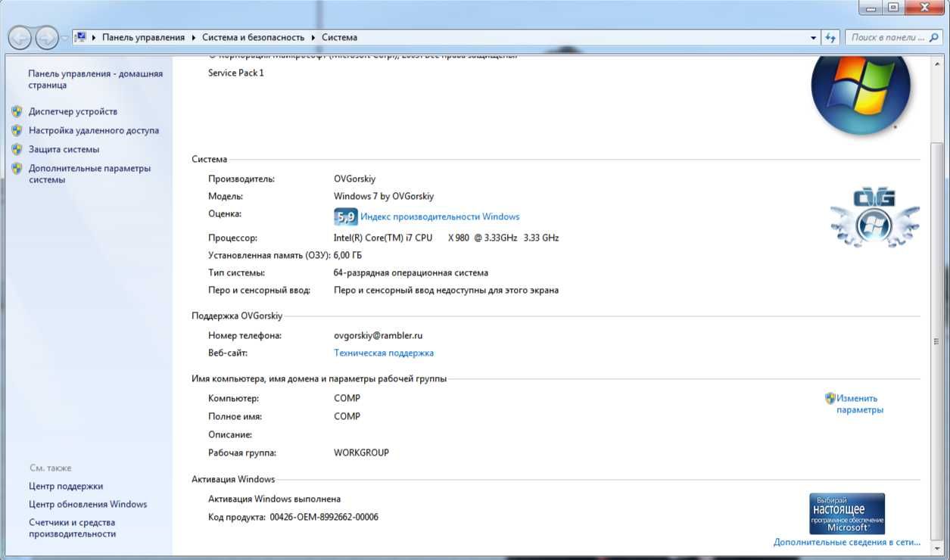Image resolution: width=950 pixels, height=560 pixels.
Task: Click the 5,9 performance rating badge
Action: coord(345,217)
